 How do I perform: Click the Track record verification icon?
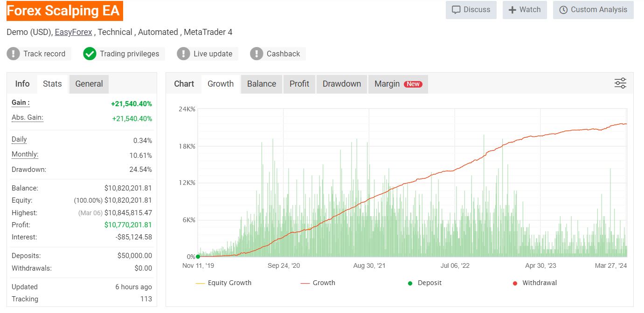click(13, 54)
